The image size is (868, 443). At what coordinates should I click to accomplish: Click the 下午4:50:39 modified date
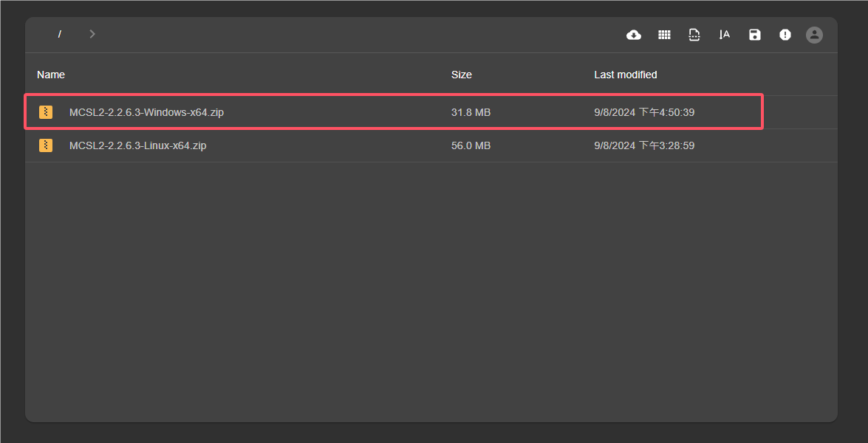coord(644,112)
